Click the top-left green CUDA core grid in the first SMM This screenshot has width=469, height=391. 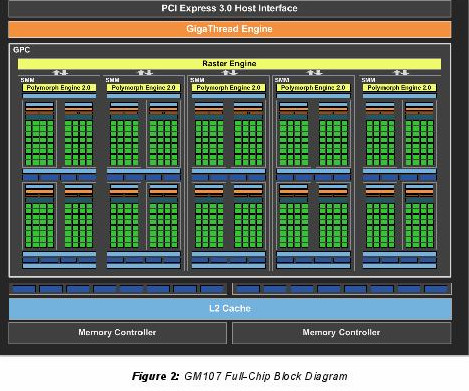(39, 143)
